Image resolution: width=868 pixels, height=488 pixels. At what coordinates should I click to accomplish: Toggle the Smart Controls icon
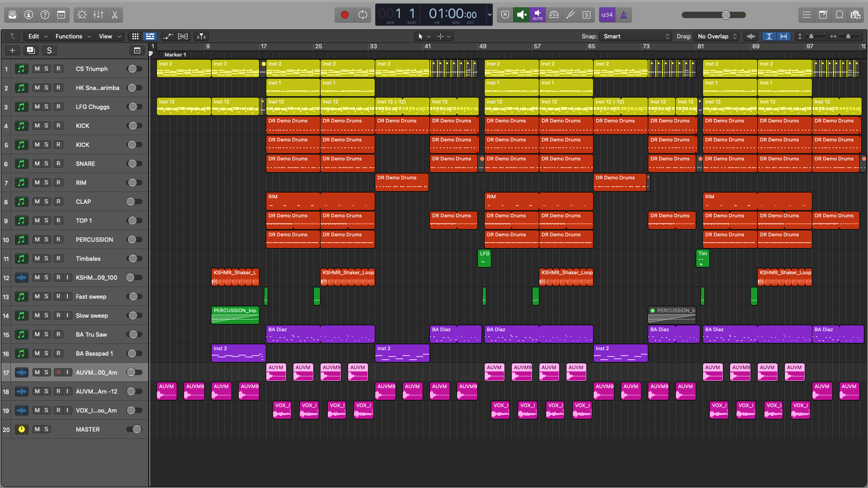pos(82,15)
